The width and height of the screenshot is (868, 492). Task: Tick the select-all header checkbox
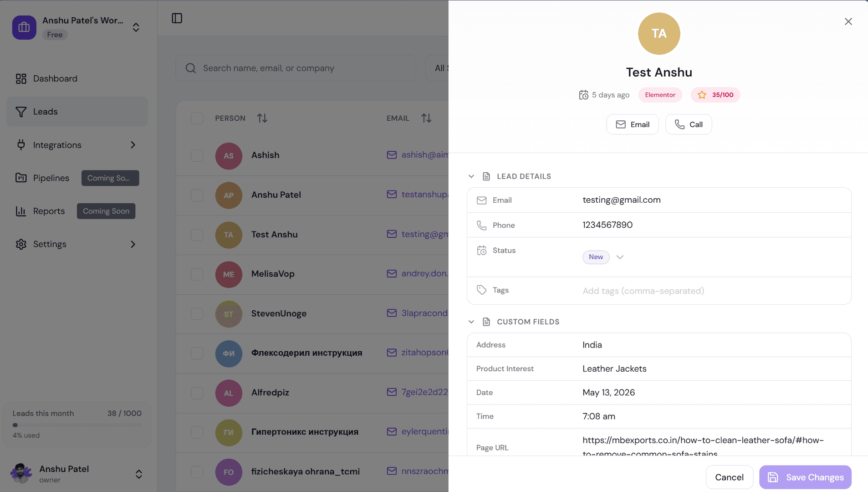(x=197, y=118)
